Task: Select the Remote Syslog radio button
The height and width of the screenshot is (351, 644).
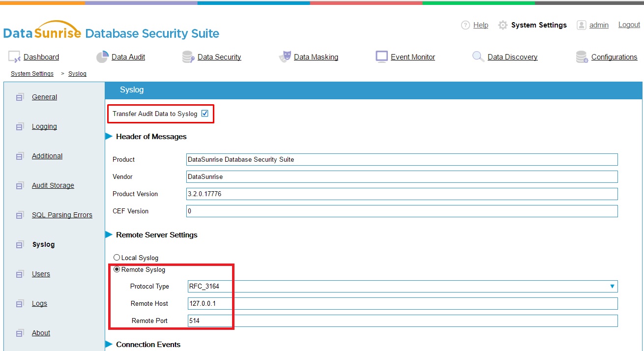Action: (117, 269)
